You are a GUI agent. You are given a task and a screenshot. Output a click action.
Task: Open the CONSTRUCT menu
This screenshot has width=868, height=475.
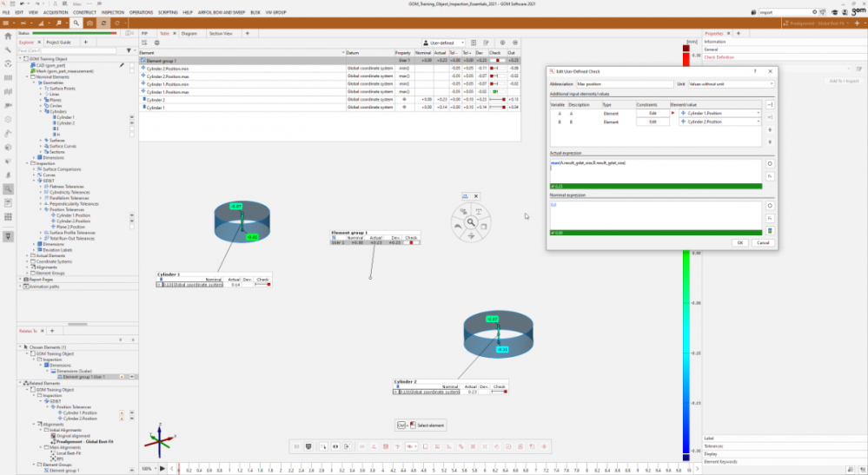click(x=84, y=12)
